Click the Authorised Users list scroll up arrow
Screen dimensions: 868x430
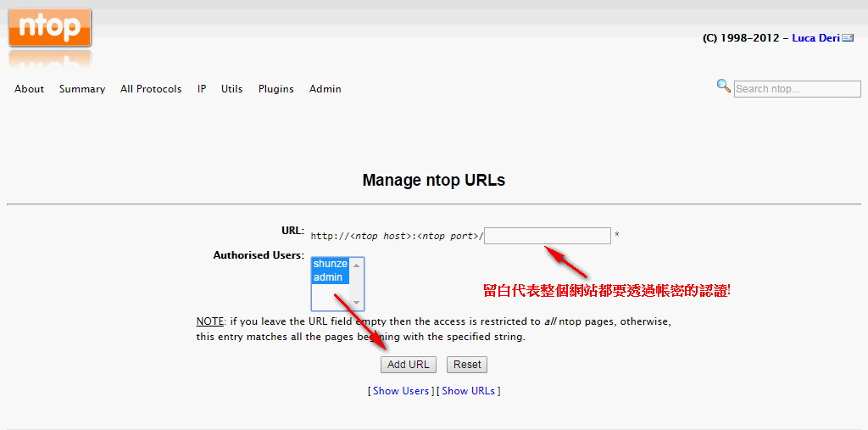[357, 265]
